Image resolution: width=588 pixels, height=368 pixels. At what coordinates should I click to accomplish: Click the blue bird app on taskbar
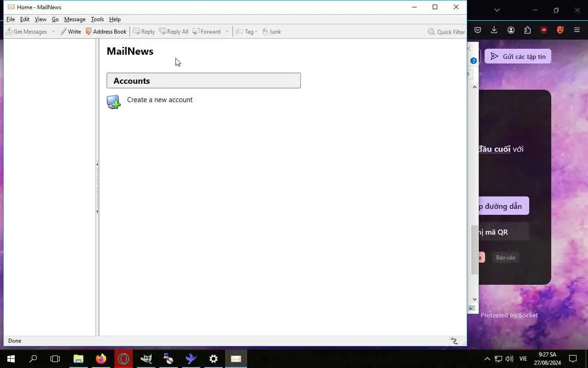point(191,359)
